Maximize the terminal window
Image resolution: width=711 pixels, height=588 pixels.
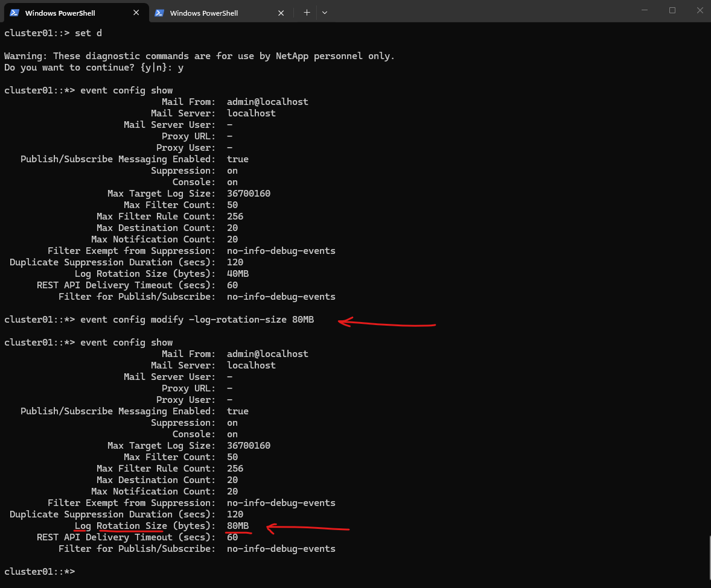(x=672, y=10)
